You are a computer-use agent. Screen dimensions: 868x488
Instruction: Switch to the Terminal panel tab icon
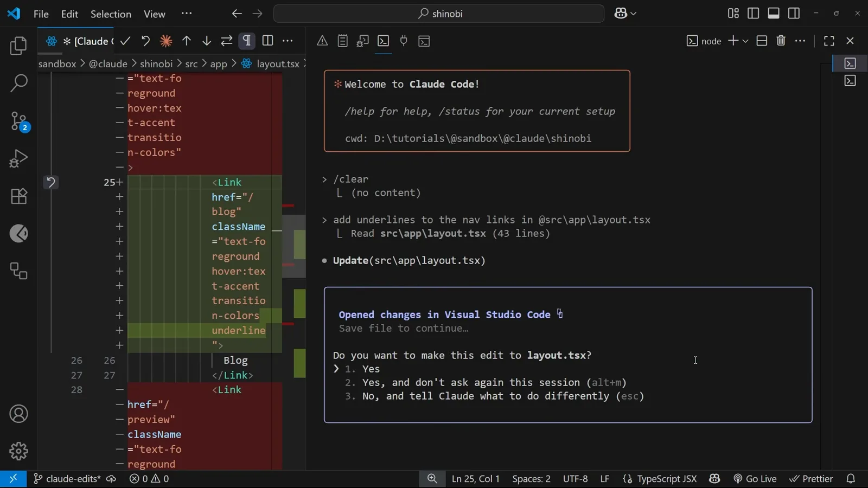tap(383, 41)
